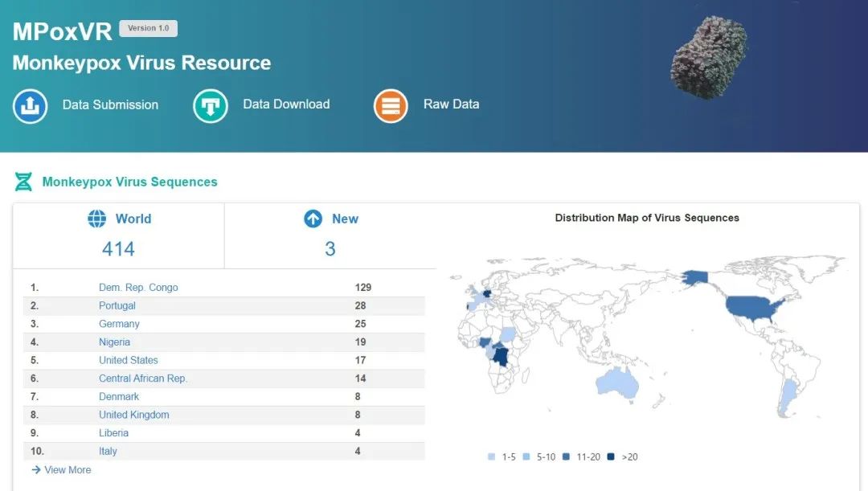The image size is (868, 491).
Task: Click the View More arrow icon
Action: 36,469
